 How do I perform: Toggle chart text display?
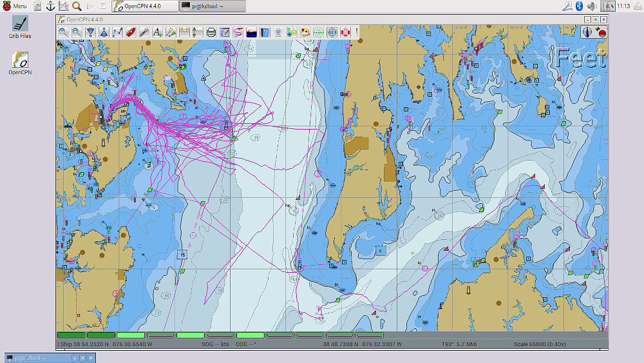tap(157, 32)
